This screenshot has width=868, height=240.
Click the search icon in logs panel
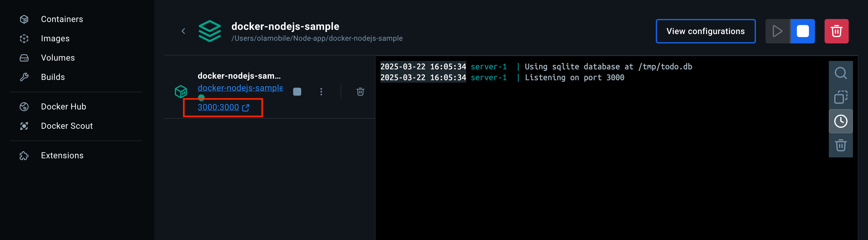pyautogui.click(x=841, y=73)
